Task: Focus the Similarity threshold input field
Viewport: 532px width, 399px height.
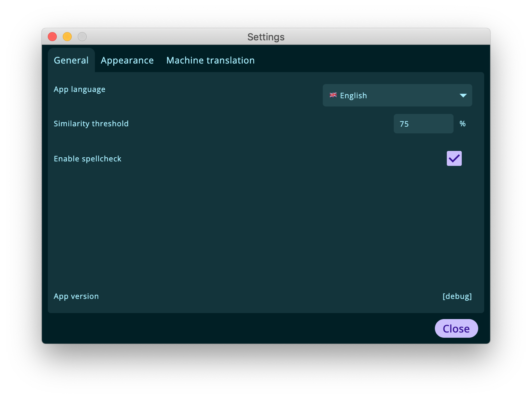Action: coord(424,124)
